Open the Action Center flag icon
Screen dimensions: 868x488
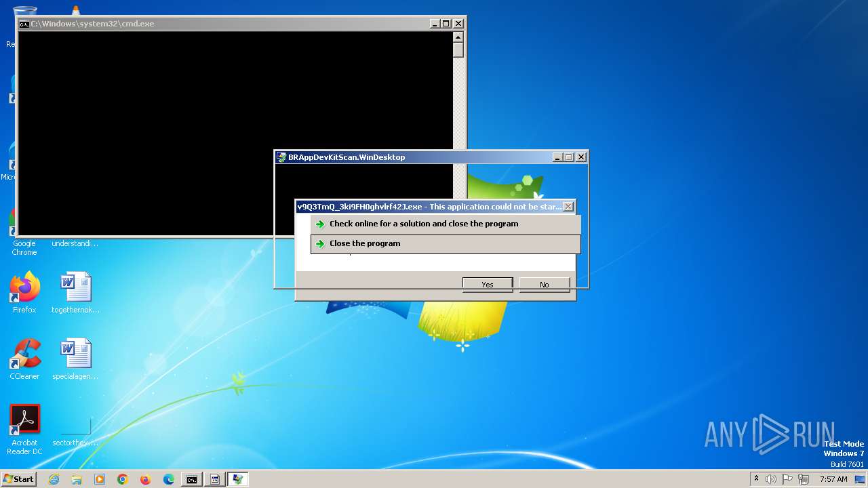pyautogui.click(x=788, y=479)
